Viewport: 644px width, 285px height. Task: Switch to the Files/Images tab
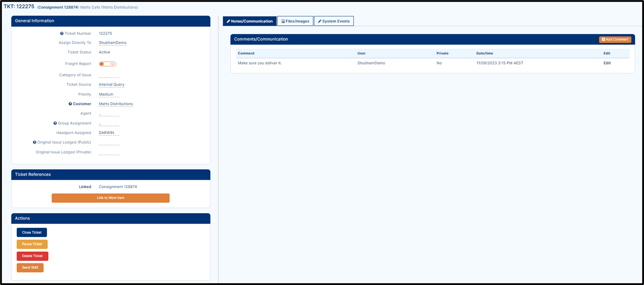[295, 21]
